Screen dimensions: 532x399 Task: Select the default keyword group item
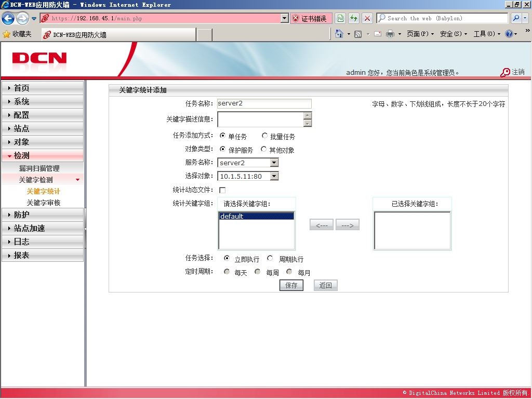pyautogui.click(x=257, y=216)
